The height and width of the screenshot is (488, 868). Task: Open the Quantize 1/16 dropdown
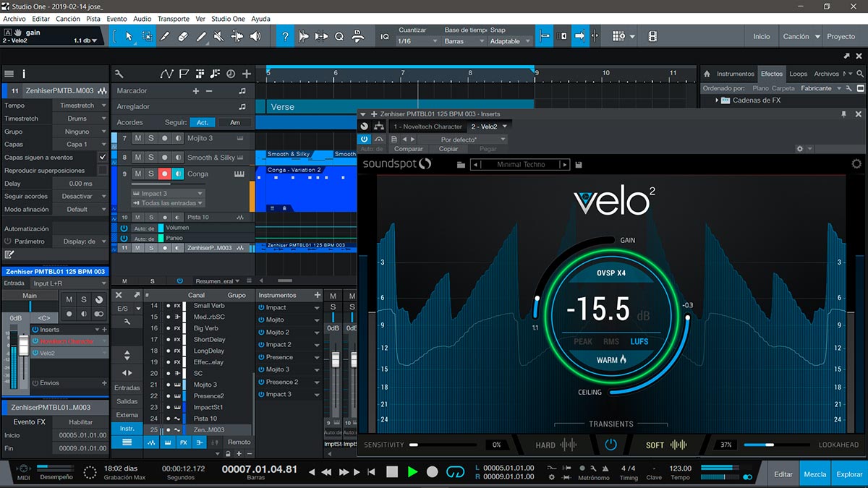pos(417,41)
